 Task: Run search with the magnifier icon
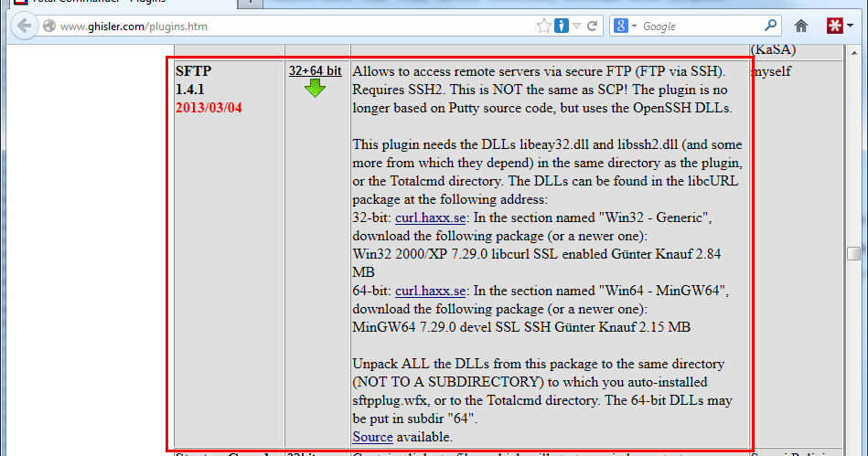[x=770, y=26]
